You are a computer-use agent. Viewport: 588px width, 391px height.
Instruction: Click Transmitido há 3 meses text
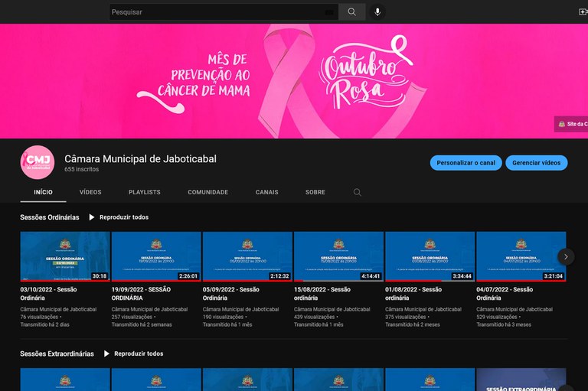click(x=504, y=324)
